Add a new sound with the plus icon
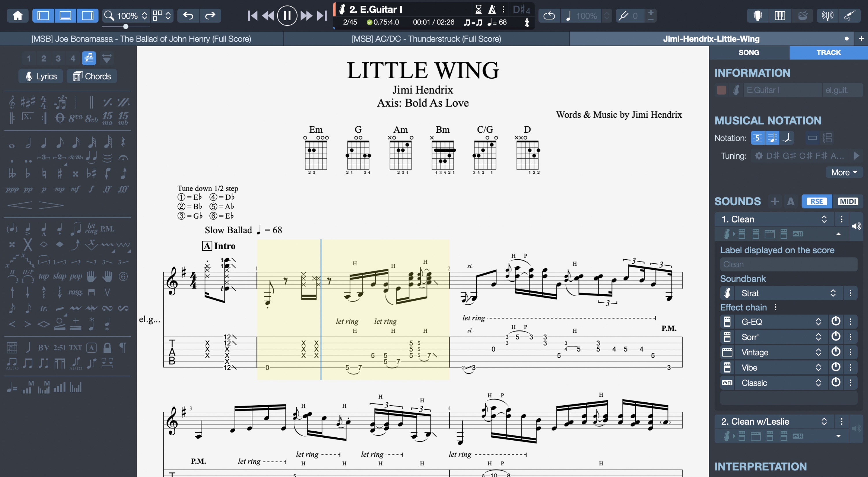This screenshot has height=477, width=868. 775,201
